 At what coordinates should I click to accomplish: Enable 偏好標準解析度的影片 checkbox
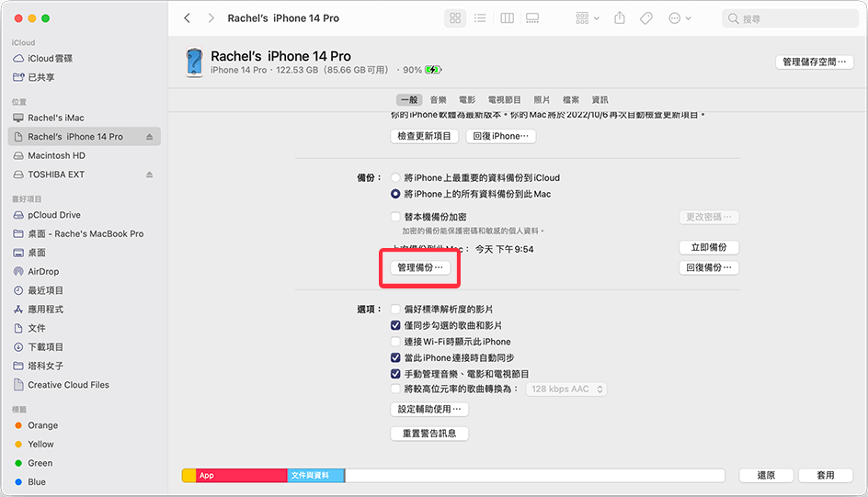pyautogui.click(x=395, y=309)
